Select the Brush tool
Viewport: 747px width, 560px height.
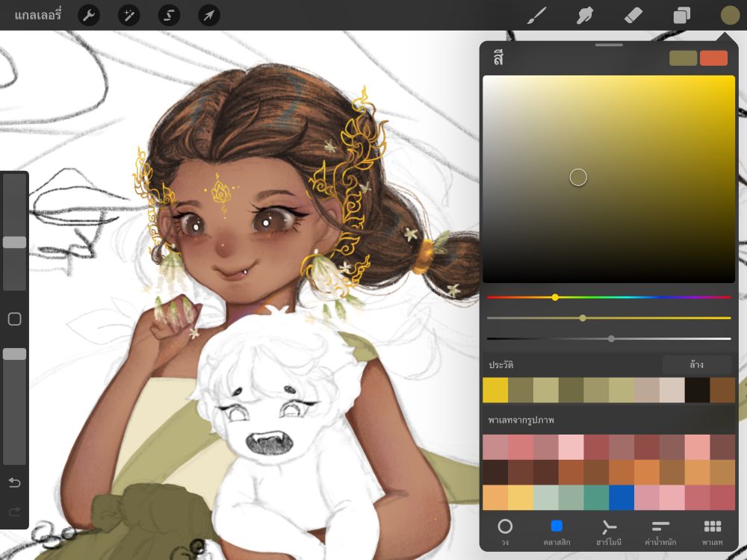coord(537,15)
